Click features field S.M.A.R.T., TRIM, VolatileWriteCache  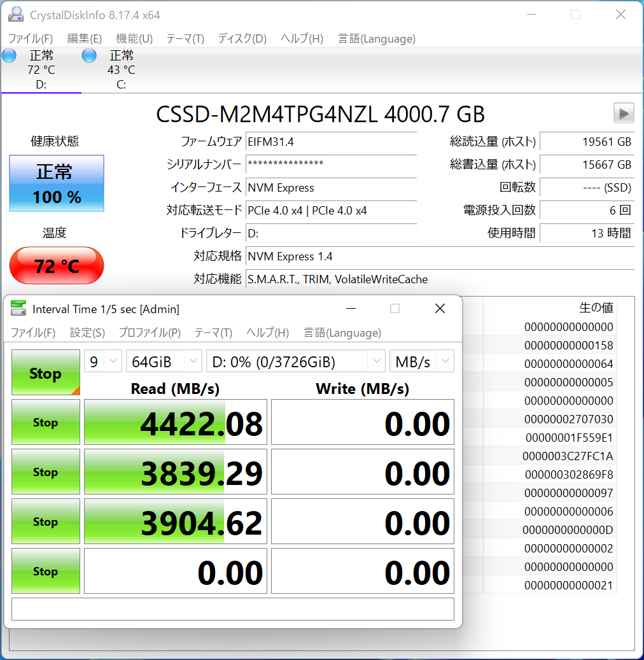pyautogui.click(x=440, y=279)
